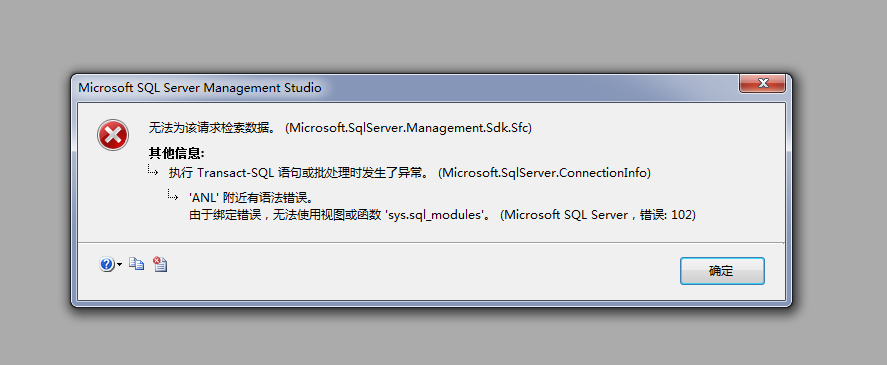Copy message text with the double-page icon
The height and width of the screenshot is (365, 887).
point(136,264)
